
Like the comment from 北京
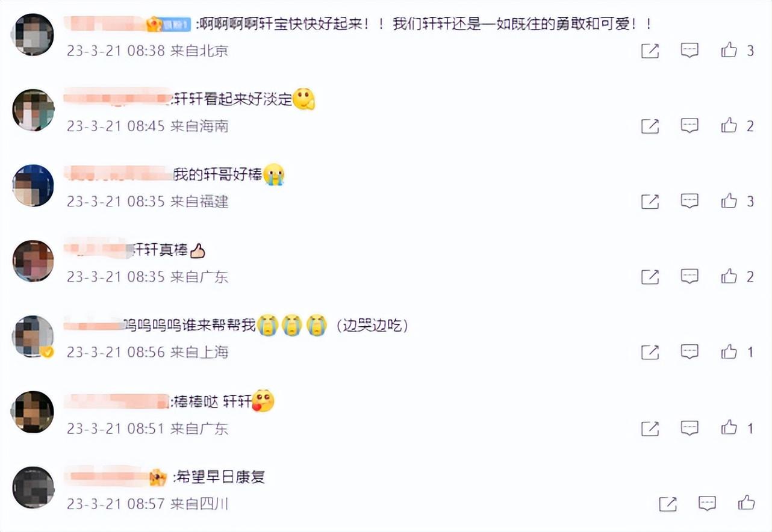pyautogui.click(x=729, y=51)
